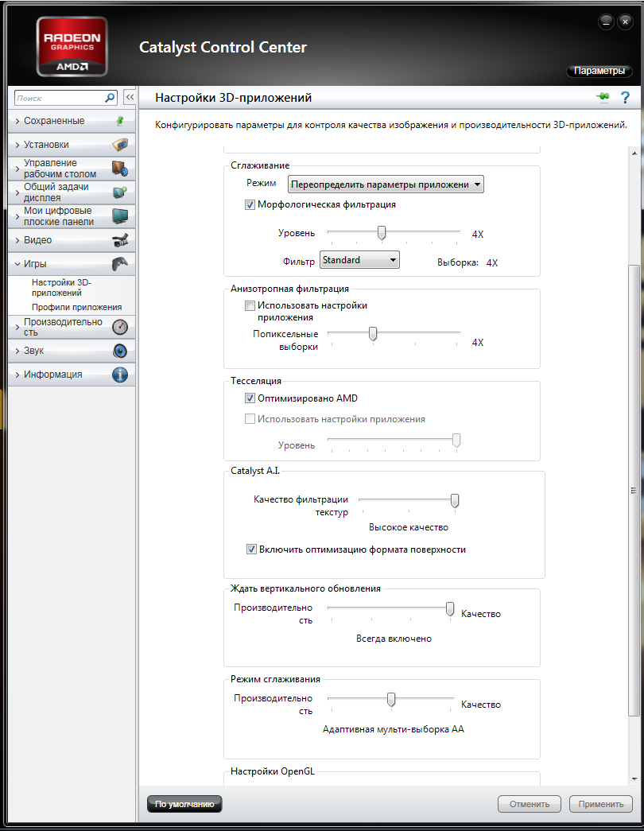Open Профили приложения in sidebar
Viewport: 644px width, 831px height.
(77, 308)
